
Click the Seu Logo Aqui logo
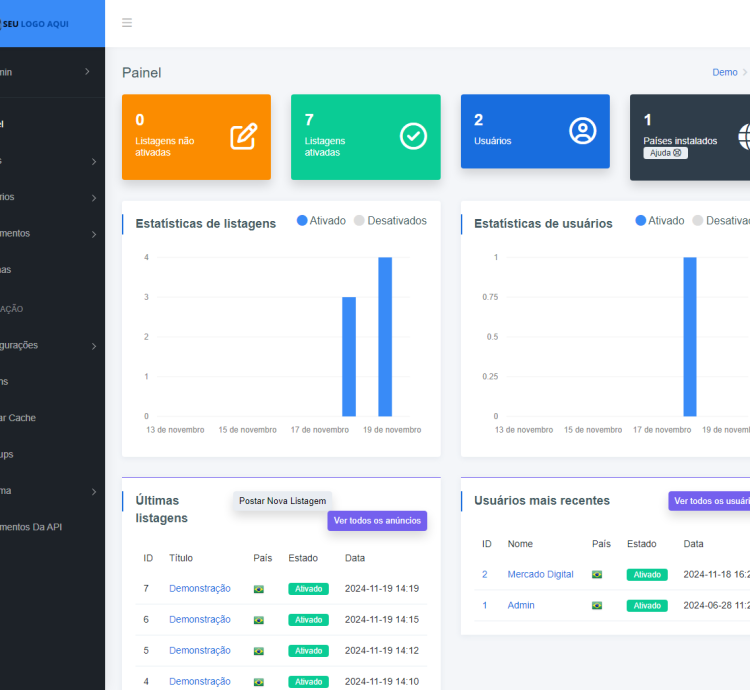pos(35,23)
